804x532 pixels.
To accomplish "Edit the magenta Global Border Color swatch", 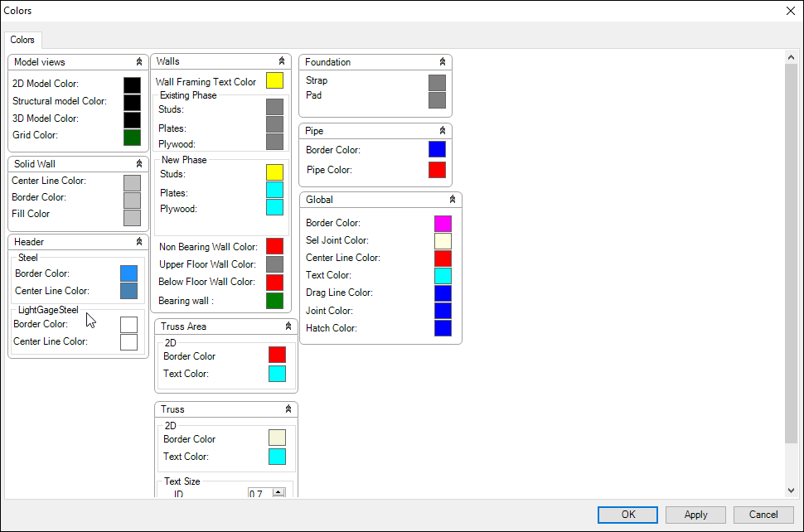I will [443, 223].
